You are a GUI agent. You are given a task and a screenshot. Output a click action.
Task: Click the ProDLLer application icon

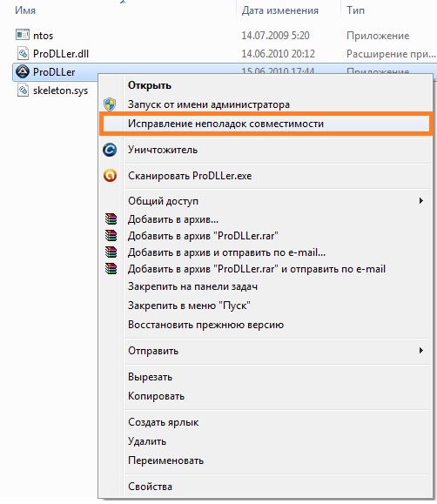pyautogui.click(x=23, y=71)
